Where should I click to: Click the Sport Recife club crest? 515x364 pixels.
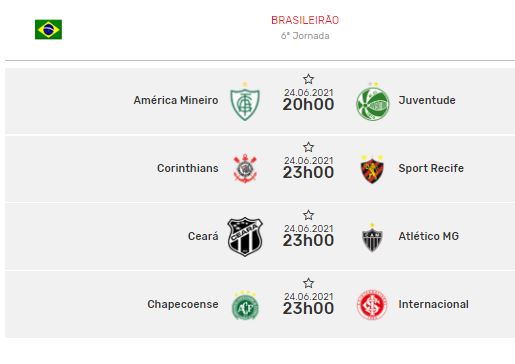coord(372,169)
